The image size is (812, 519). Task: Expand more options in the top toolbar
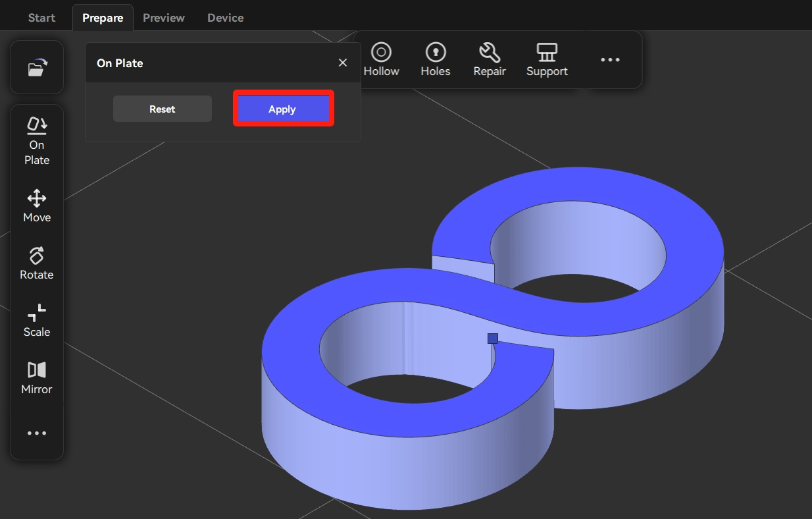tap(610, 60)
